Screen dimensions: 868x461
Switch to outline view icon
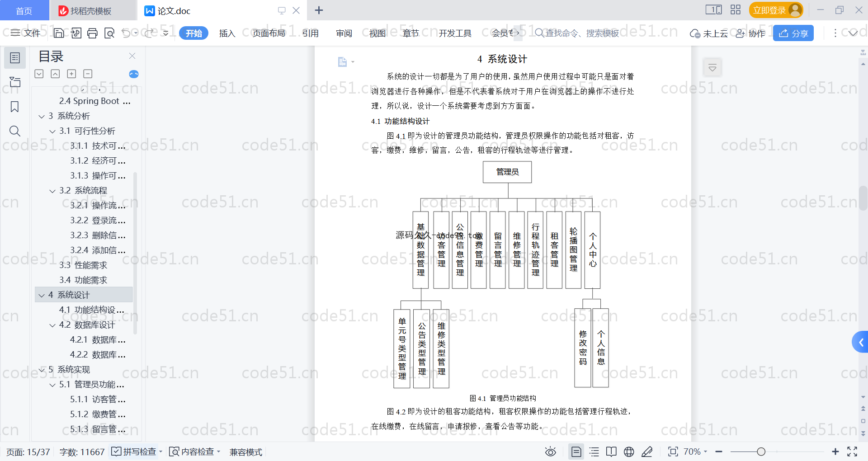(594, 452)
